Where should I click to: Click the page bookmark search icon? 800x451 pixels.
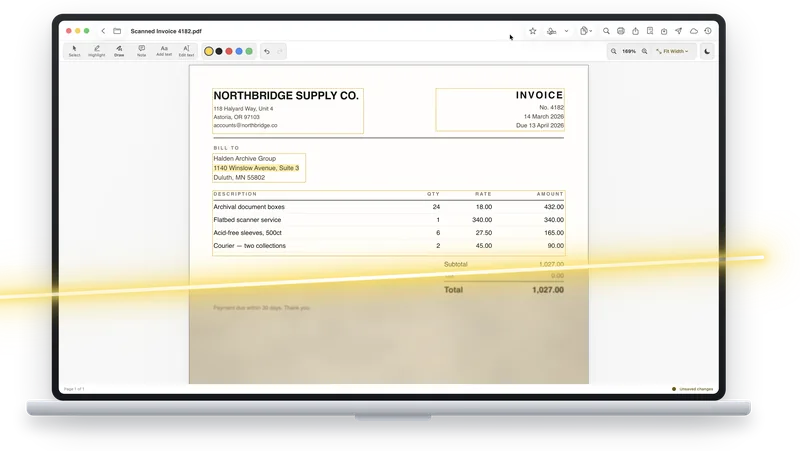tap(650, 31)
